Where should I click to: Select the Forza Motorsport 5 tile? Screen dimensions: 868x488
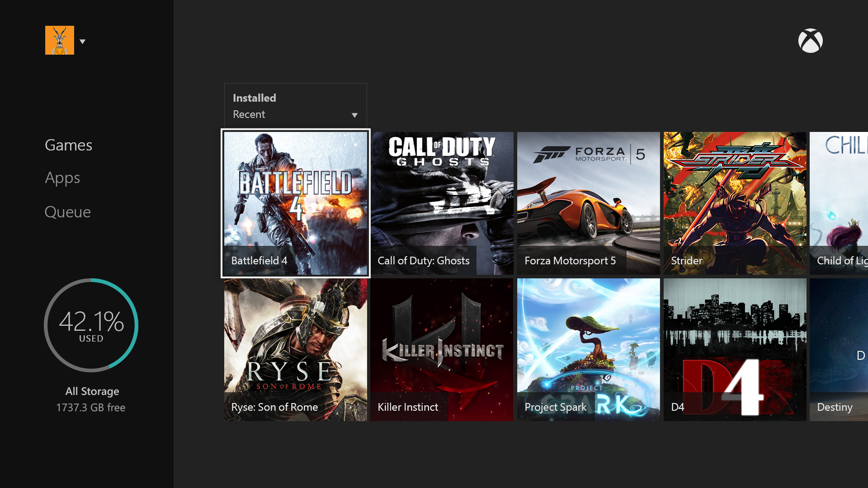(x=588, y=202)
